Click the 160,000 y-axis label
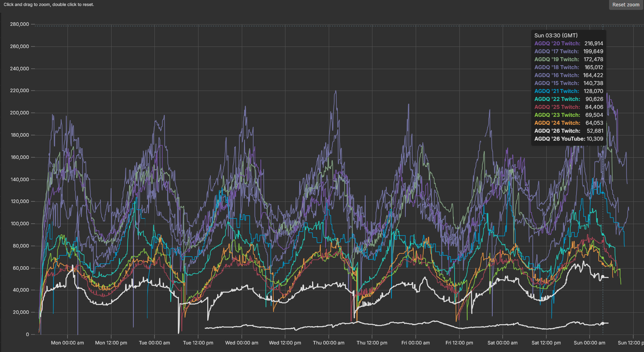This screenshot has height=352, width=644. 19,157
